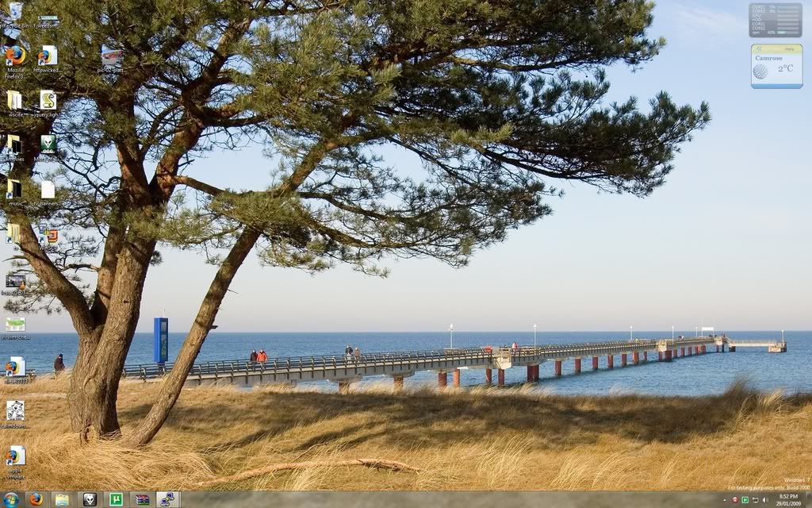
Task: Open the wscite folder on desktop
Action: tap(14, 100)
